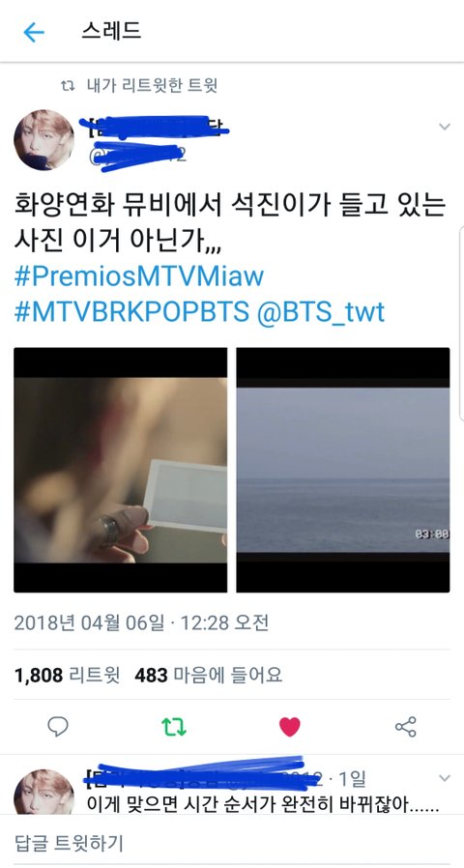
Task: View the sea horizon thumbnail image
Action: click(343, 470)
